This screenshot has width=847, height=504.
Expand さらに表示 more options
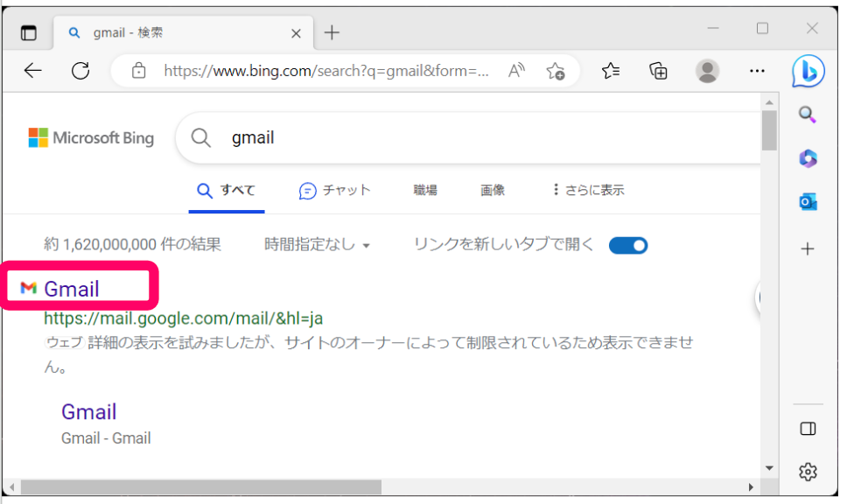(x=589, y=190)
